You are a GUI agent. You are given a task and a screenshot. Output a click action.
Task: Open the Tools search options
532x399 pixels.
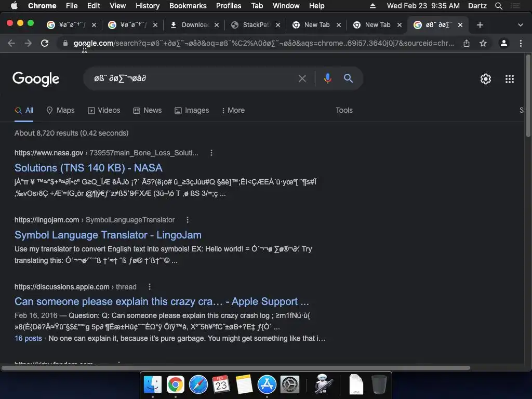[x=344, y=111]
